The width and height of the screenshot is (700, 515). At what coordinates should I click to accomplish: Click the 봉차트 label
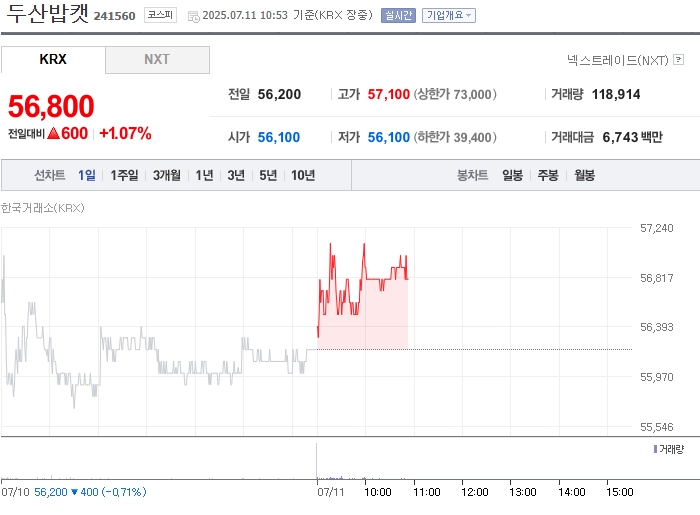click(472, 175)
